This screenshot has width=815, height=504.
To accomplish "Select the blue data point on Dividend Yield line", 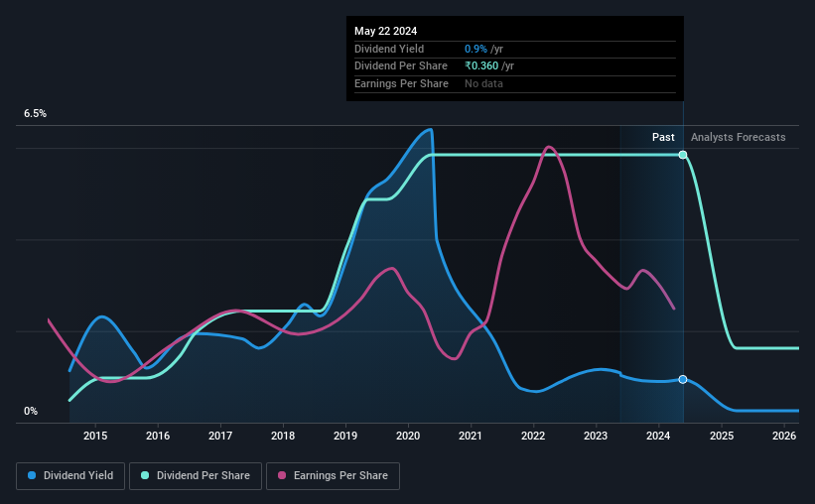I will (683, 380).
